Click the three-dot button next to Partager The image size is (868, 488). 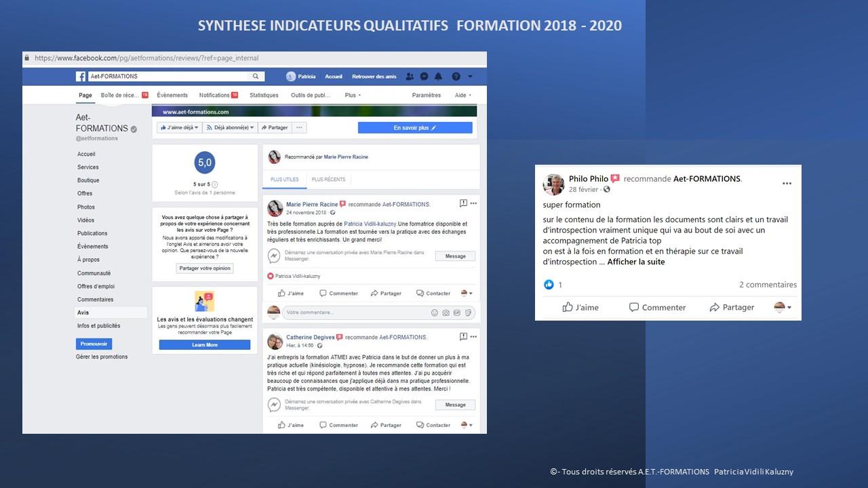tap(300, 127)
